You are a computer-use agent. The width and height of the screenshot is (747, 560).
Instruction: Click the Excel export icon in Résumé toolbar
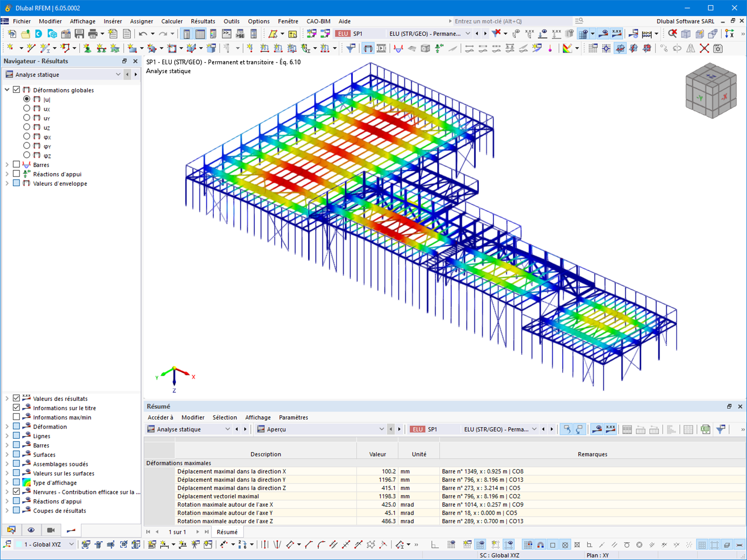click(705, 429)
